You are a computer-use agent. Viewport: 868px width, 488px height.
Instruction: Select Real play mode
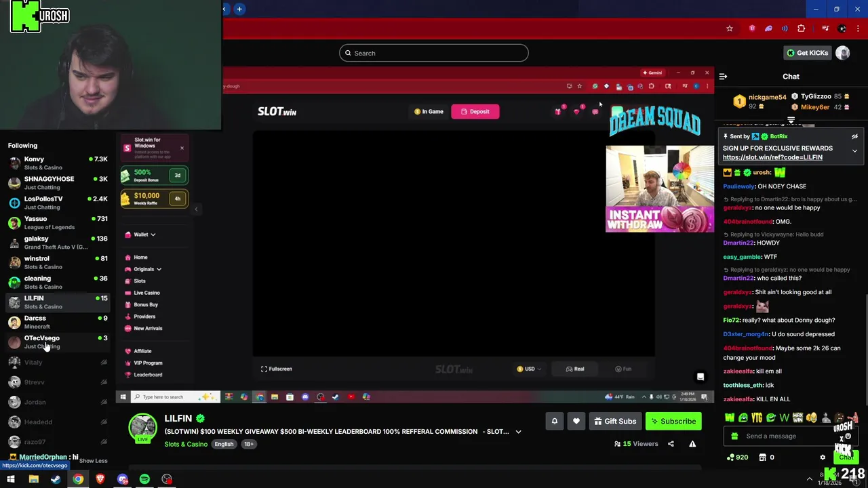(575, 369)
